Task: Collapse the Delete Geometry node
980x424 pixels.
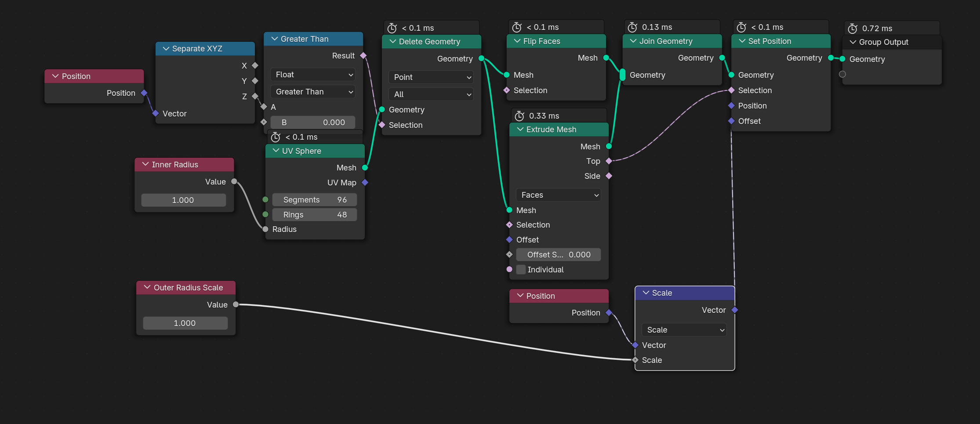Action: (393, 42)
